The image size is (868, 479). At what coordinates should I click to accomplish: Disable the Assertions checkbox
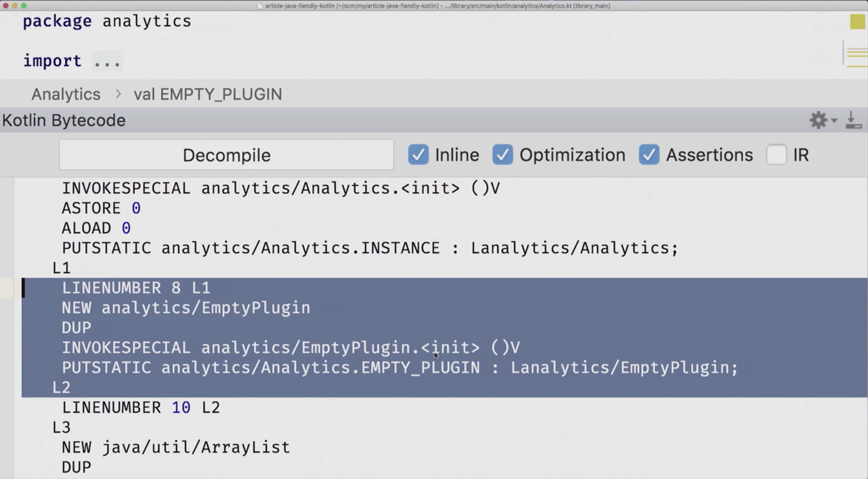649,155
